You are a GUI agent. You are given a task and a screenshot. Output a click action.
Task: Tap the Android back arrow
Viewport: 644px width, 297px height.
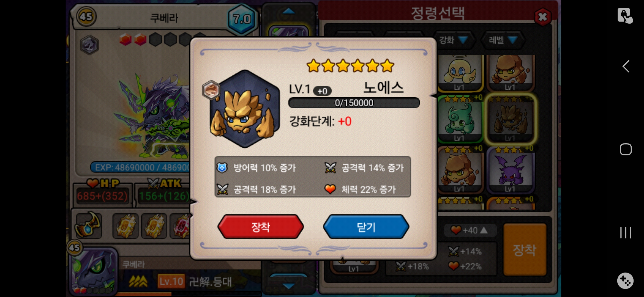click(x=626, y=66)
